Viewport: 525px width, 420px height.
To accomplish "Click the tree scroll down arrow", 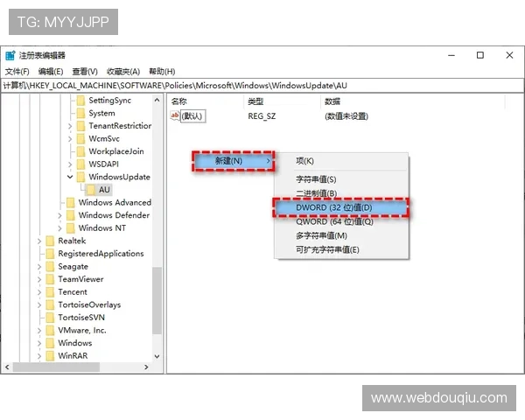I will click(157, 356).
